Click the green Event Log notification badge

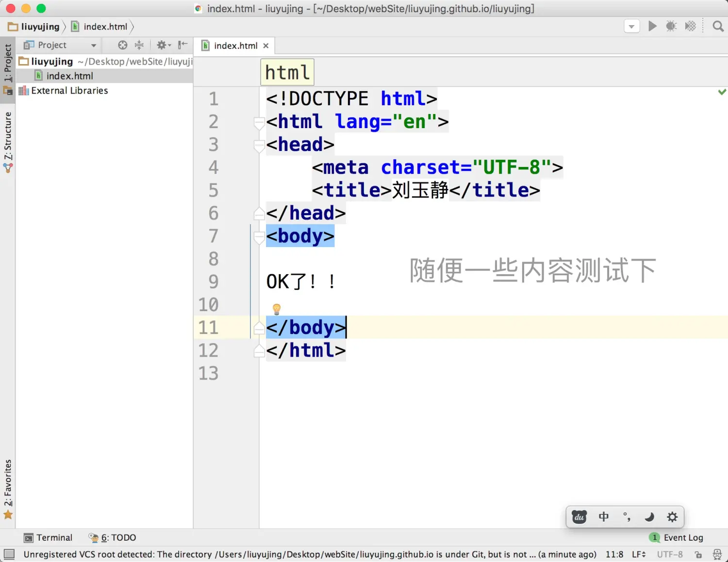pos(654,538)
